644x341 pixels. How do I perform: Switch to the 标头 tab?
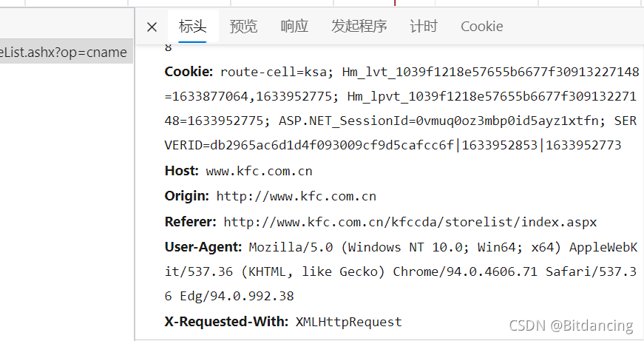click(x=193, y=27)
